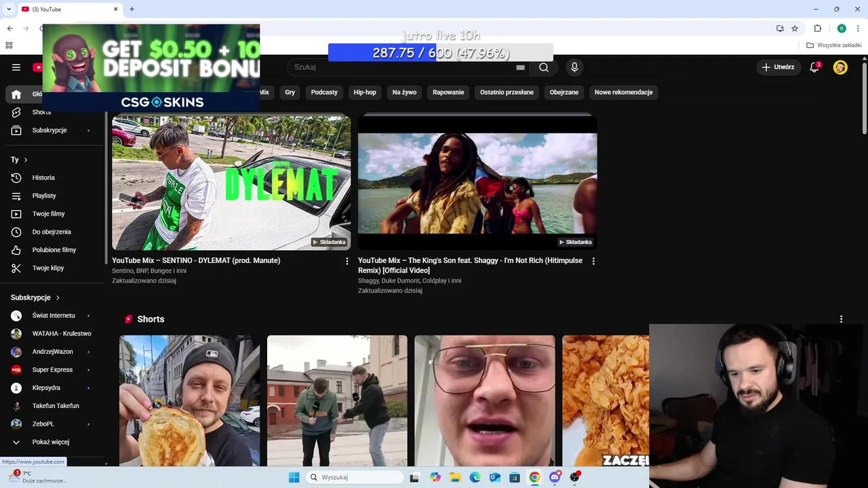Open the YouTube hamburger guide menu
This screenshot has width=868, height=488.
point(16,67)
